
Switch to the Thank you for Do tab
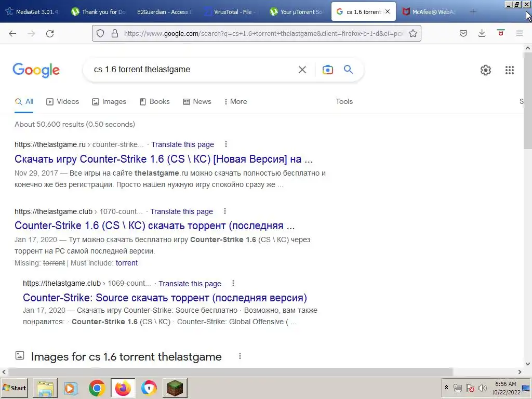[x=99, y=12]
